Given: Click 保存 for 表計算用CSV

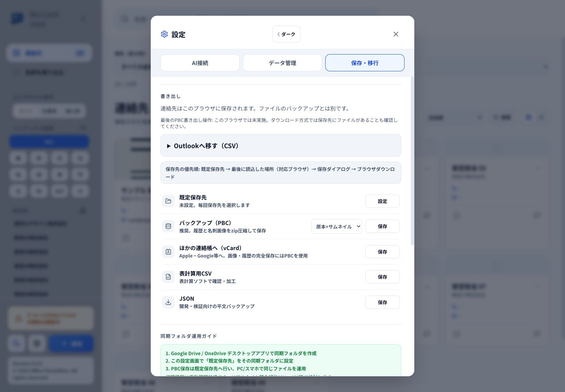Looking at the screenshot, I should tap(383, 277).
